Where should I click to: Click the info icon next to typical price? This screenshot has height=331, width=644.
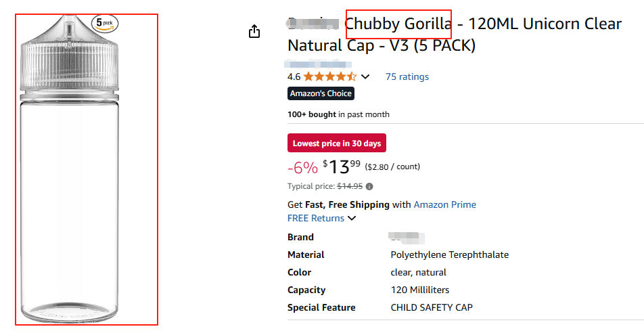coord(369,186)
